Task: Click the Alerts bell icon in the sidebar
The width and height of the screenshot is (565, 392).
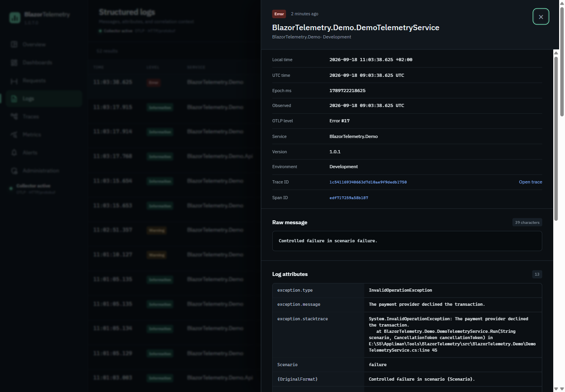Action: click(15, 153)
